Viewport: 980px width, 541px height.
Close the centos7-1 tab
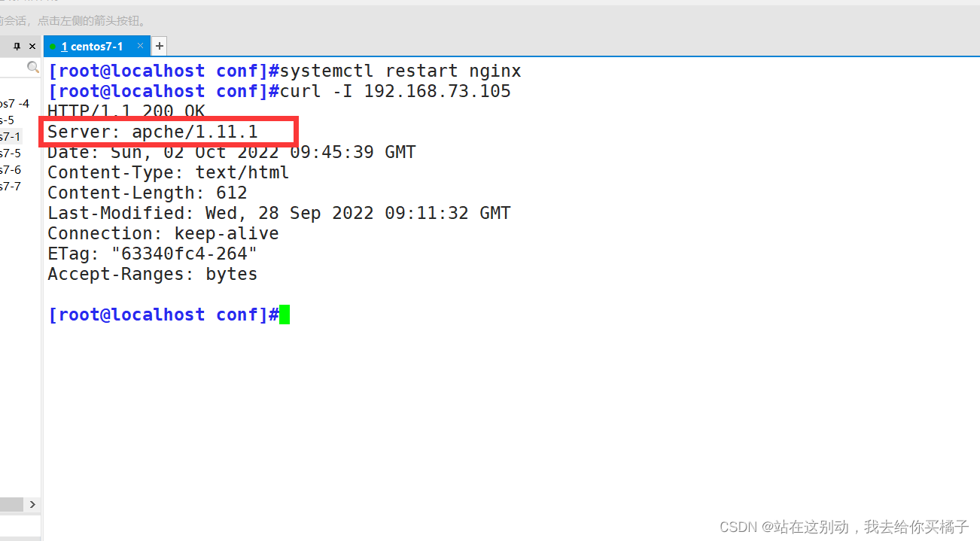point(140,47)
